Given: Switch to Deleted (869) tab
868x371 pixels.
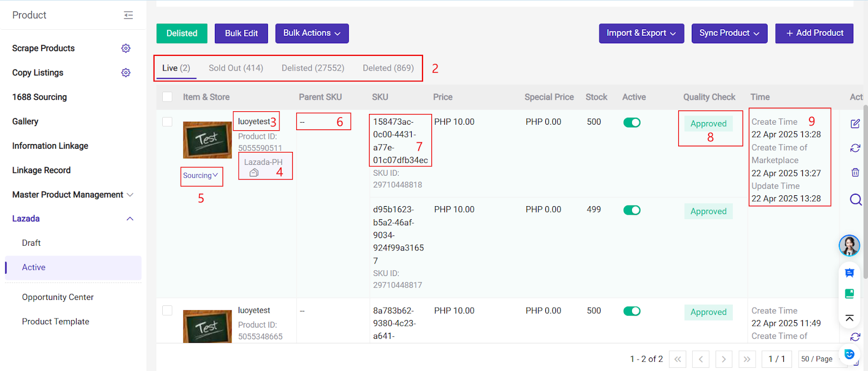Looking at the screenshot, I should point(388,68).
